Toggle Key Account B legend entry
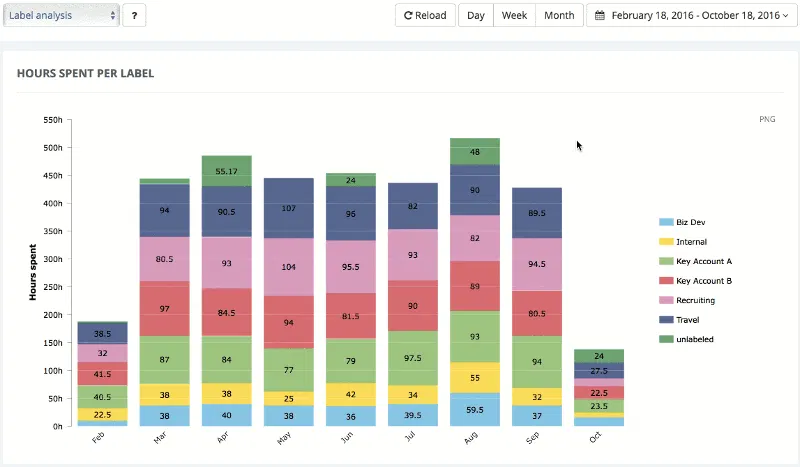Image resolution: width=800 pixels, height=467 pixels. tap(695, 281)
